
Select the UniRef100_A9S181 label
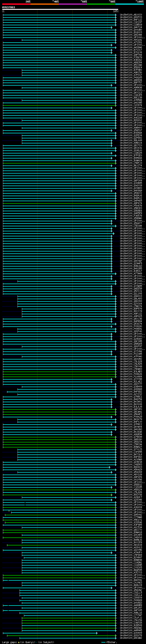coord(131,40)
